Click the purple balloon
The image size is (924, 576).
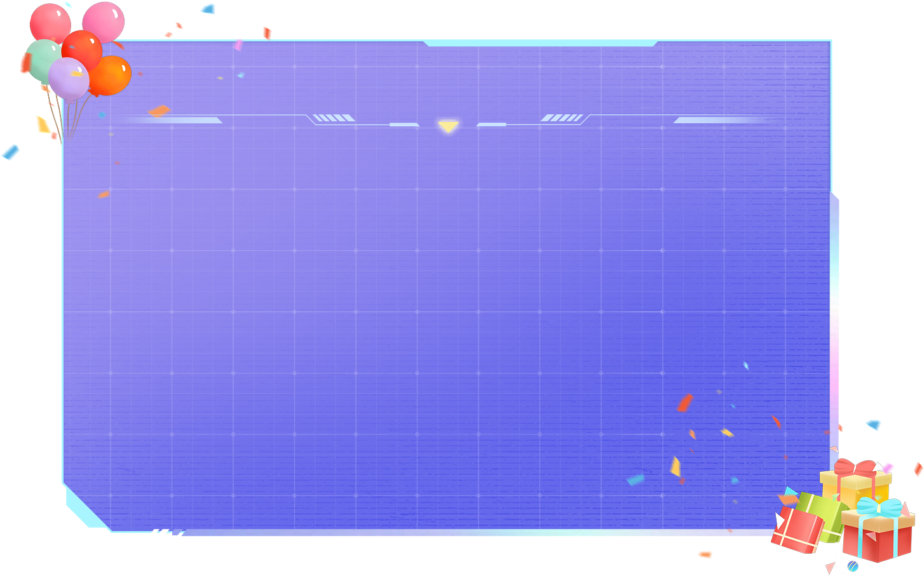coord(68,78)
